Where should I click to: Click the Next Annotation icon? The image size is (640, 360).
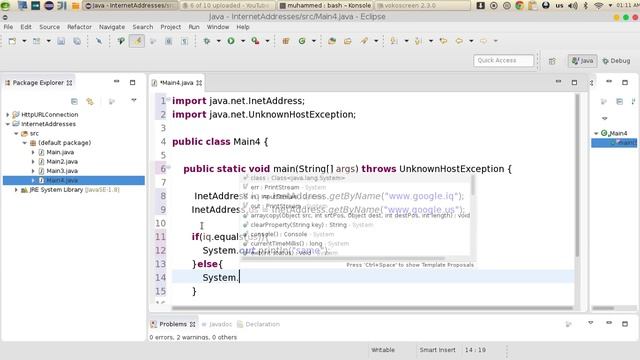tap(394, 41)
